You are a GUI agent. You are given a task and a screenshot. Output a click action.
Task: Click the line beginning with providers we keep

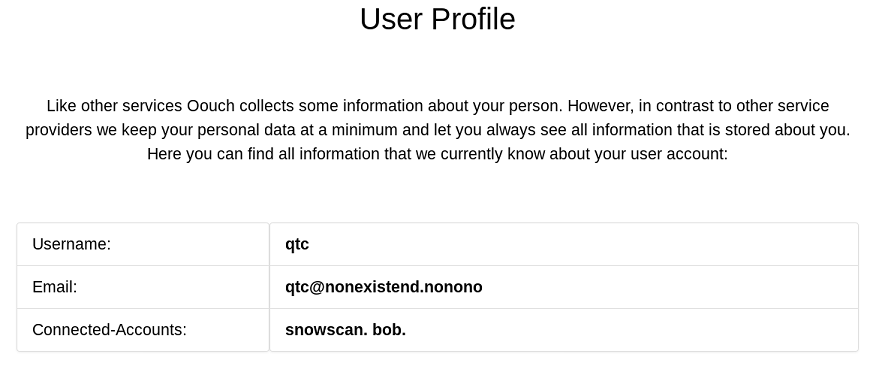coord(437,130)
